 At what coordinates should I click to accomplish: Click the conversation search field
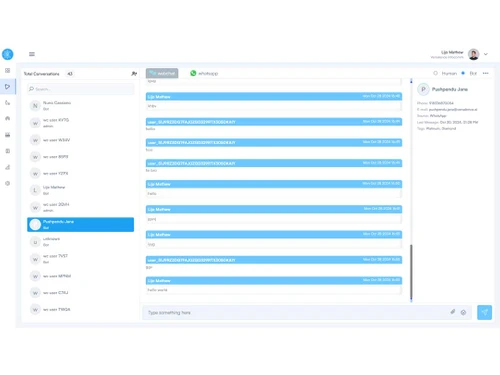[81, 89]
